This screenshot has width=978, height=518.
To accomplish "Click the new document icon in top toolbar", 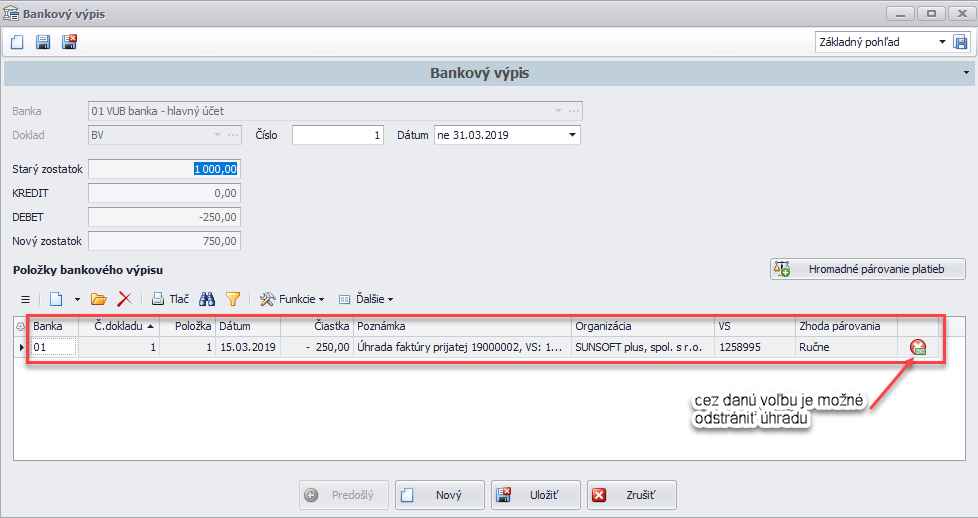I will 17,42.
